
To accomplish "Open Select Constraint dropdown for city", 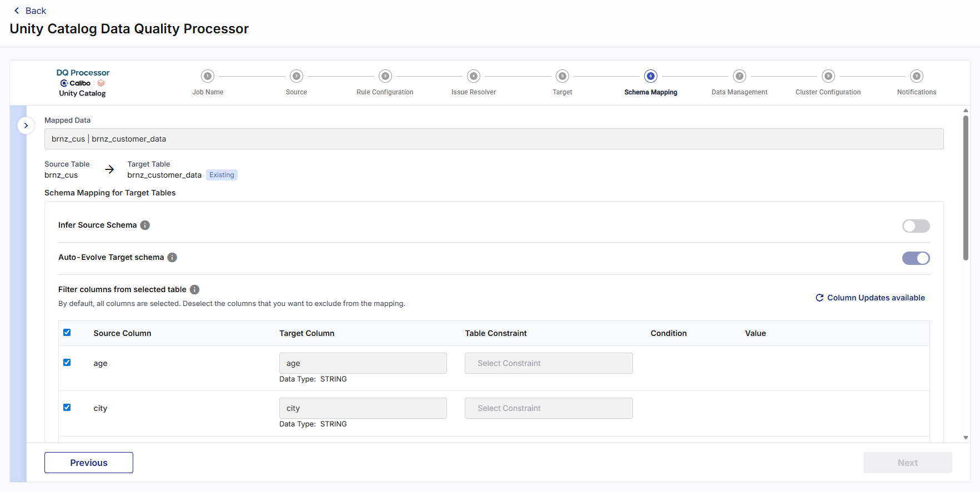I will coord(549,408).
